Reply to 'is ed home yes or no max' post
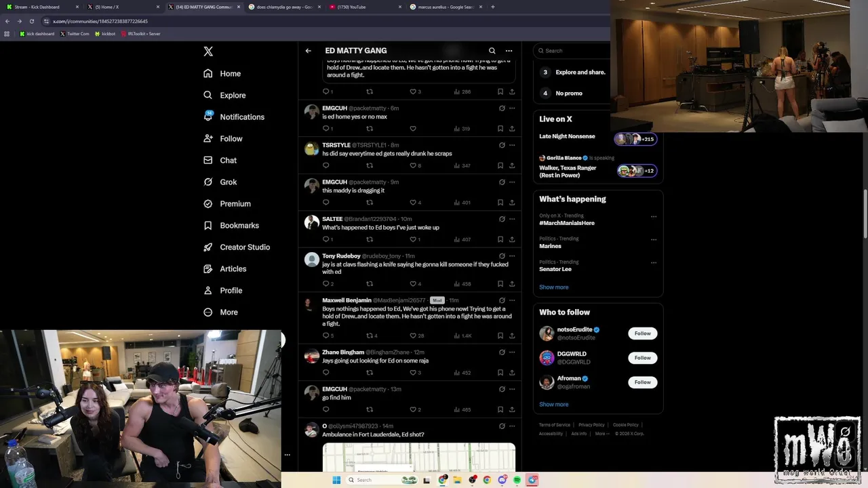868x488 pixels. pyautogui.click(x=325, y=128)
